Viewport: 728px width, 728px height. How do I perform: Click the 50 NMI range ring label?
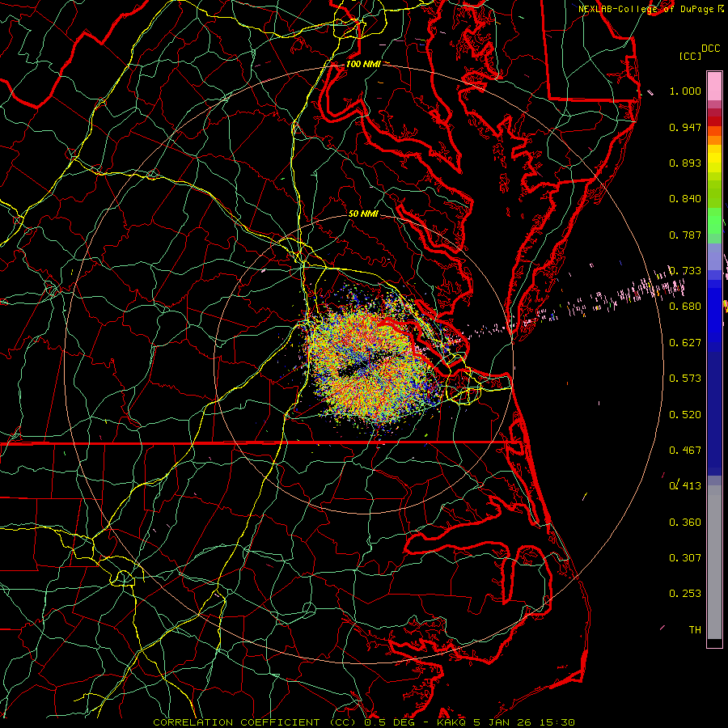[x=363, y=214]
